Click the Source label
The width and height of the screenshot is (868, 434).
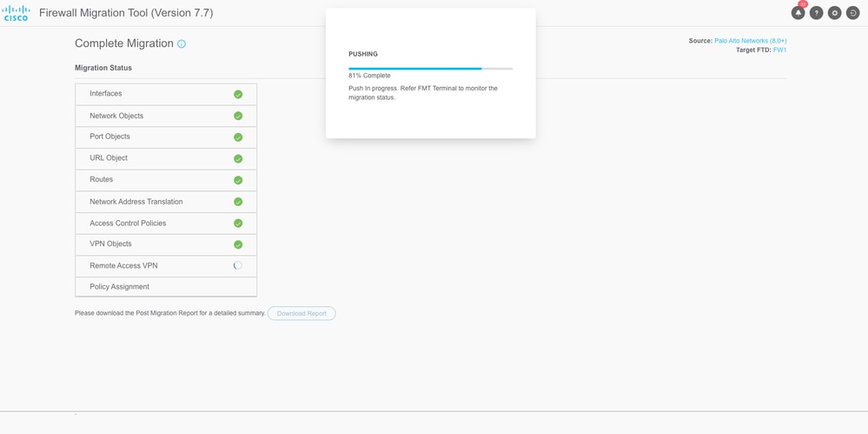(x=701, y=41)
